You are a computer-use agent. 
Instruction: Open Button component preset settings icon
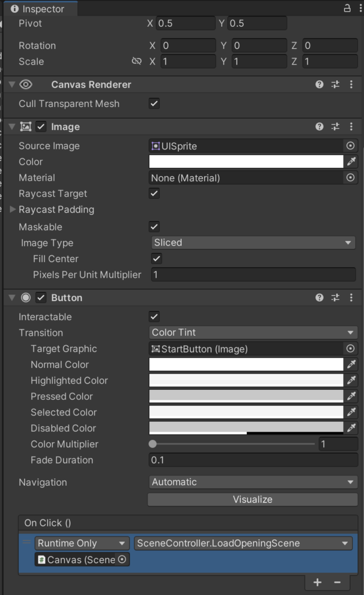[335, 297]
